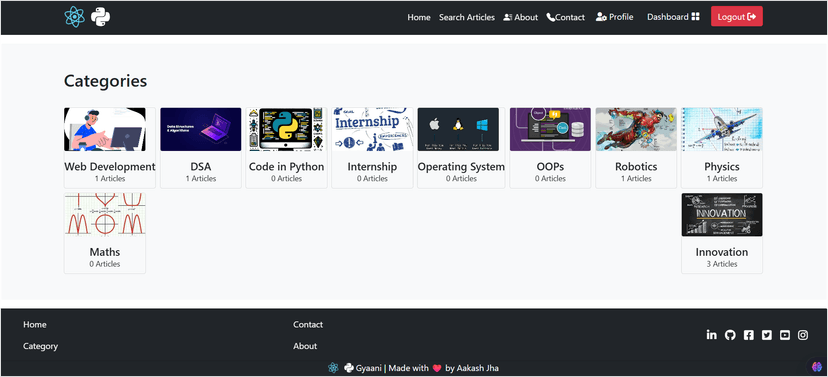Click the Code in Python title

click(x=287, y=166)
